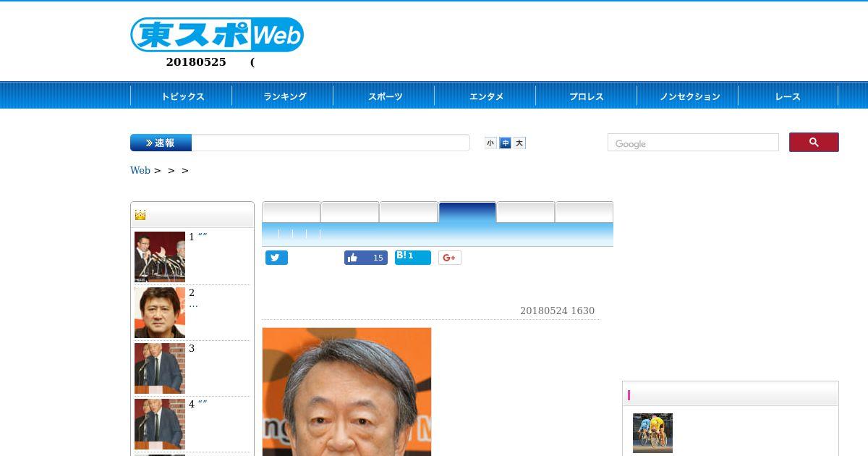The width and height of the screenshot is (868, 456).
Task: Click rank 4 quoted headline link
Action: click(x=203, y=404)
